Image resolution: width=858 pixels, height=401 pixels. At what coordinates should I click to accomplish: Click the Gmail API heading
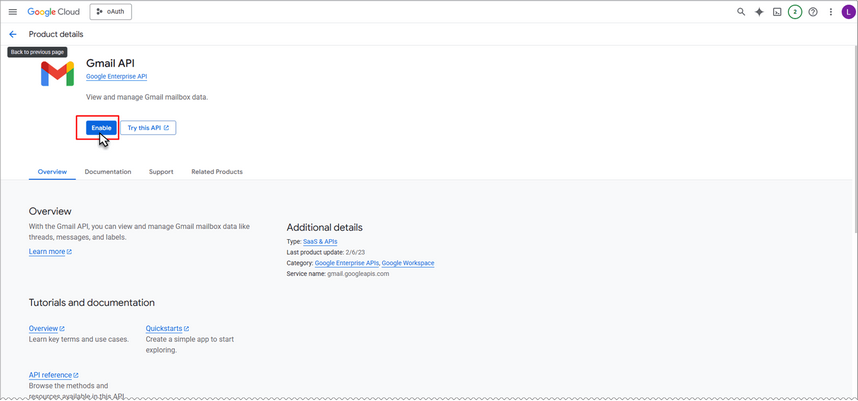[x=110, y=63]
